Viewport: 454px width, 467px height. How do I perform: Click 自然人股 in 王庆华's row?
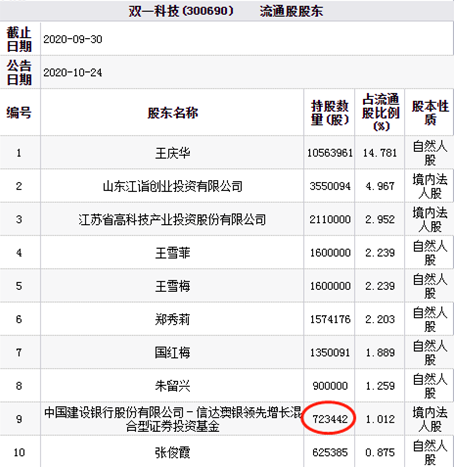pyautogui.click(x=430, y=153)
